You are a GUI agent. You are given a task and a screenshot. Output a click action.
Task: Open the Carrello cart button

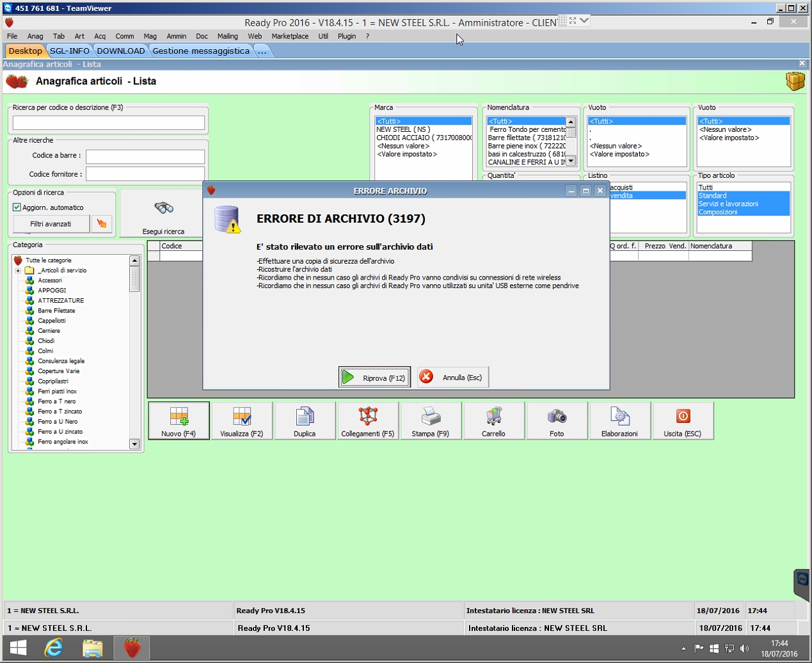494,420
